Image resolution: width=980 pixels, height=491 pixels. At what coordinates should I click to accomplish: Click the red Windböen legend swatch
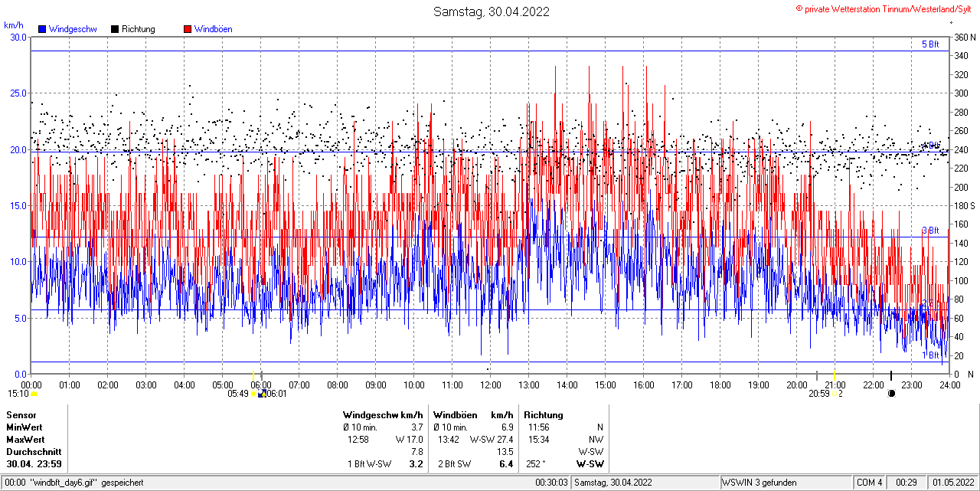coord(188,29)
